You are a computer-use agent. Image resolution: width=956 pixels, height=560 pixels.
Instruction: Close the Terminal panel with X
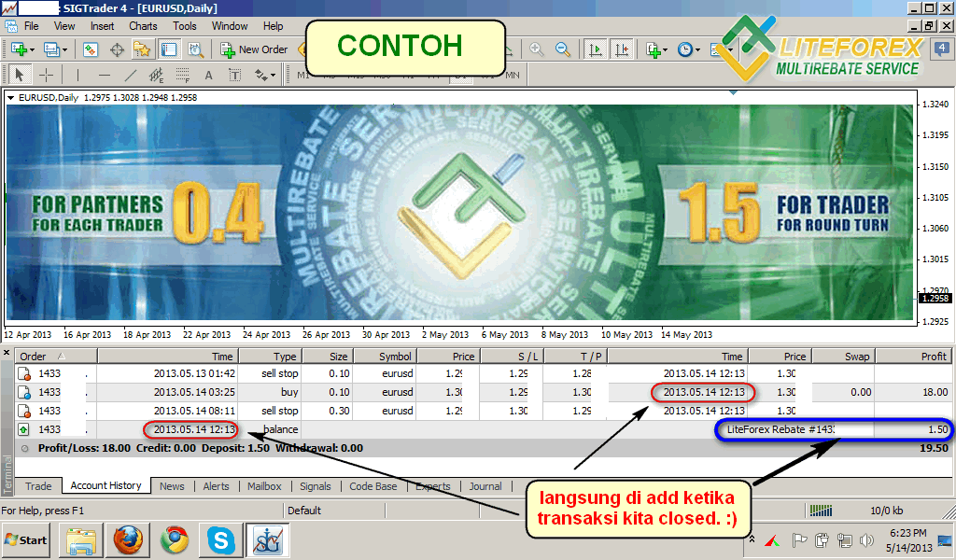(7, 352)
